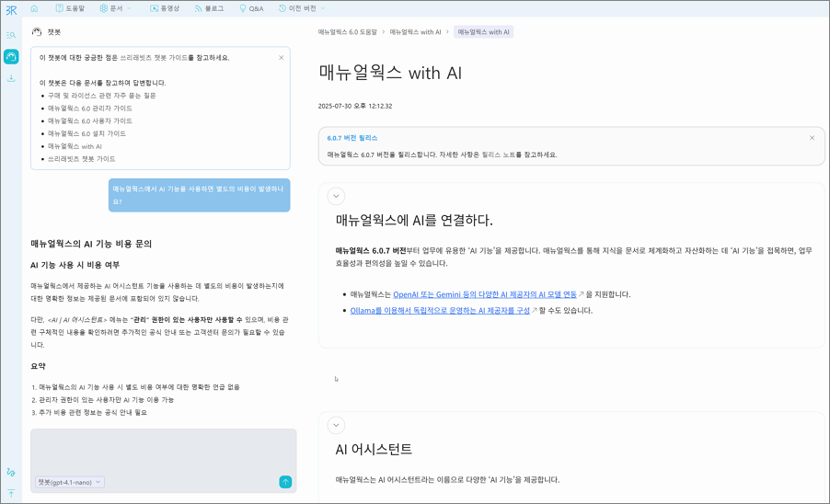Open 매뉴얼웍스 6.0 관리자 가이드 link

[x=90, y=109]
